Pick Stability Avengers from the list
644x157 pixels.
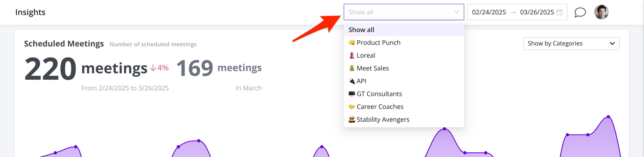click(383, 120)
